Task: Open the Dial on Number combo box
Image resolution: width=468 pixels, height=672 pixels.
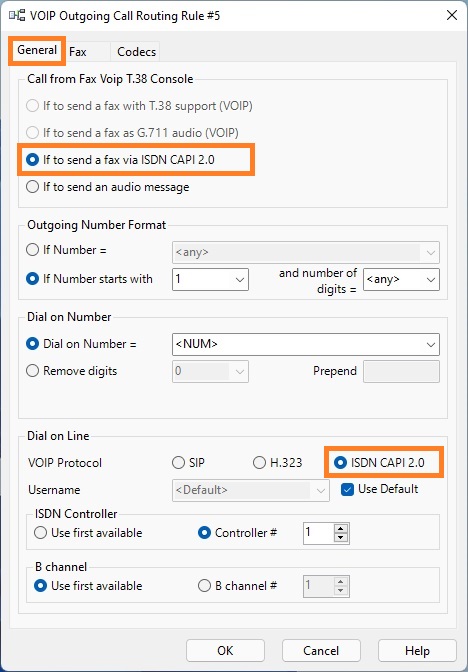Action: pos(306,344)
